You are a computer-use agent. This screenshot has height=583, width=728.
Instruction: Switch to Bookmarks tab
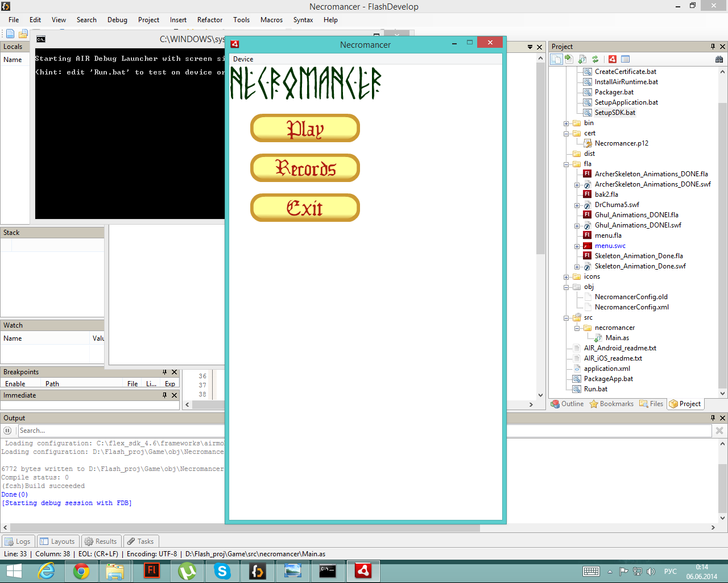(x=611, y=404)
